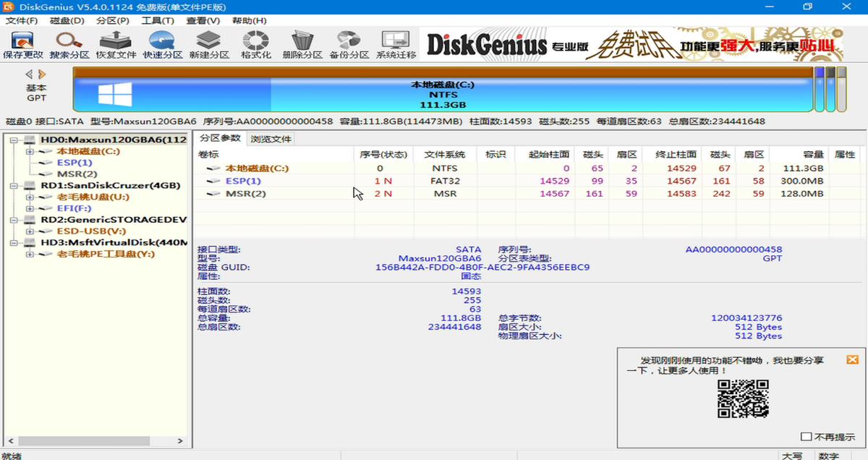Check the 不再提示 checkbox in popup

[x=807, y=435]
